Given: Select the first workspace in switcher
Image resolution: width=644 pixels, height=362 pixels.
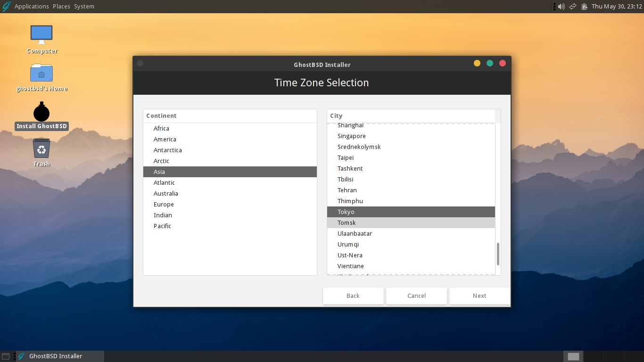Looking at the screenshot, I should [573, 356].
